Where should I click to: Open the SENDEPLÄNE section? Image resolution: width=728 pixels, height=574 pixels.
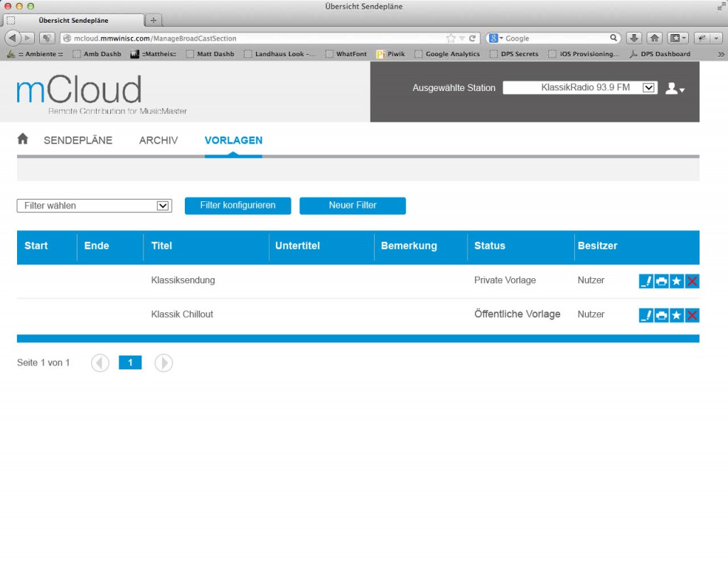[x=77, y=140]
